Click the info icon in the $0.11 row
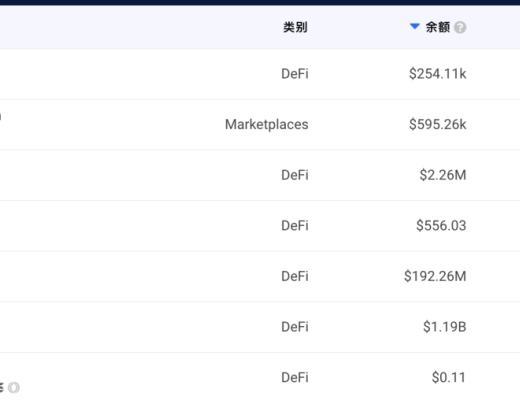Image resolution: width=520 pixels, height=400 pixels. pyautogui.click(x=14, y=388)
